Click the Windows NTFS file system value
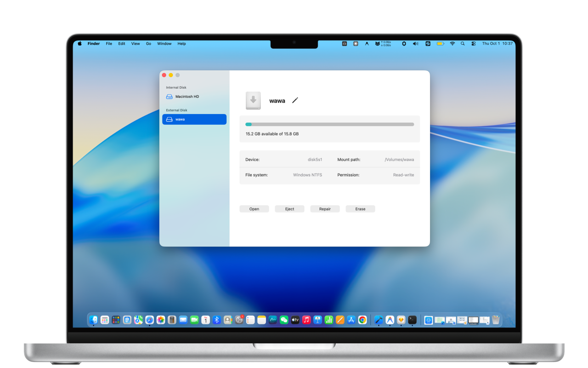The height and width of the screenshot is (368, 588). point(307,175)
